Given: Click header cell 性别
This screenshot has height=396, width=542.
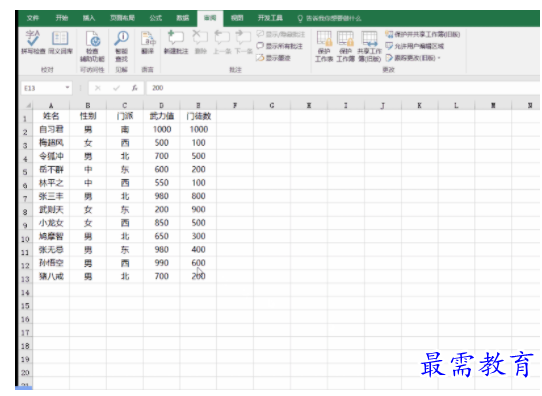Looking at the screenshot, I should coord(88,116).
